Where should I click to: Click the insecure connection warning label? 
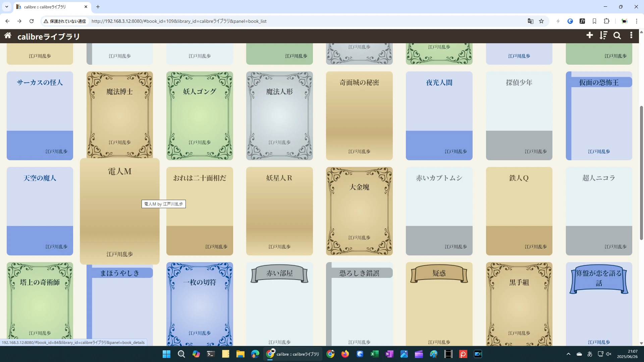tap(65, 21)
